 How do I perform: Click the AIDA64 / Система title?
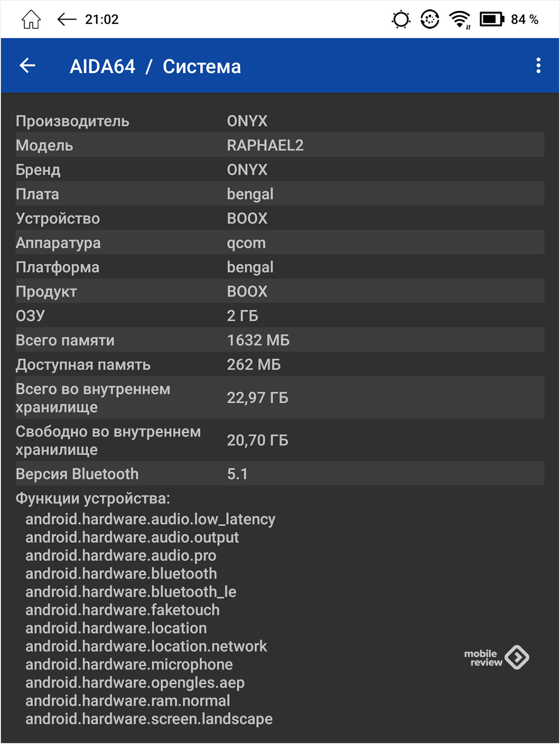pos(155,66)
